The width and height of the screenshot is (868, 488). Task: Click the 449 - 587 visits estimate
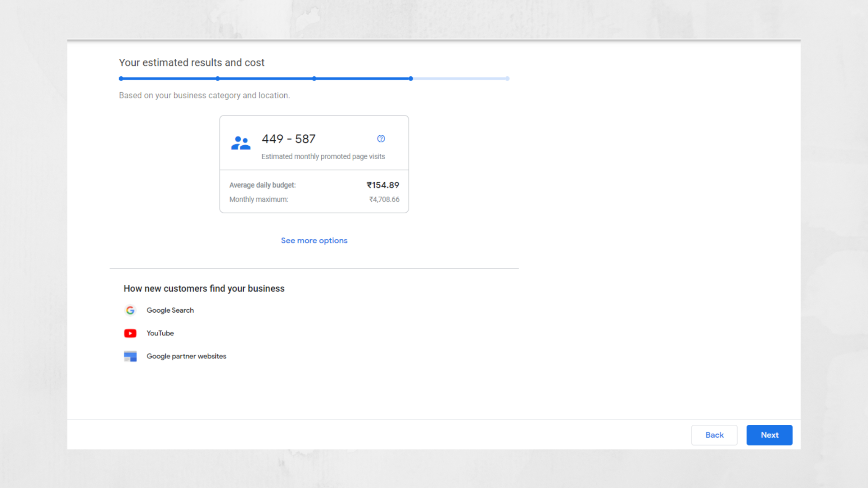(289, 139)
